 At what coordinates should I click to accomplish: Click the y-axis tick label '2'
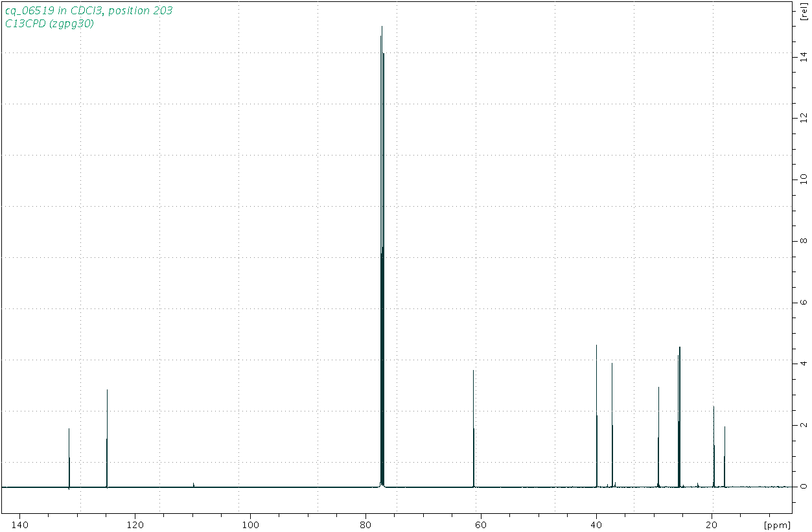tap(804, 425)
